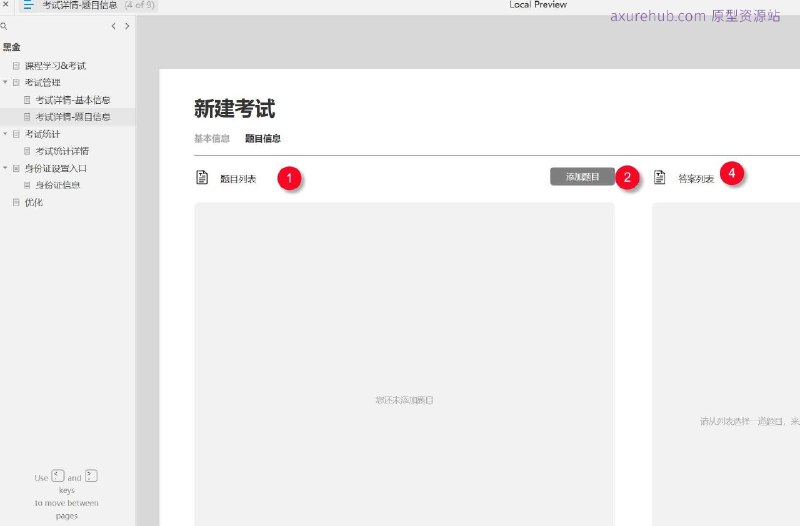
Task: Open the 身份证设置入口 page
Action: point(56,168)
